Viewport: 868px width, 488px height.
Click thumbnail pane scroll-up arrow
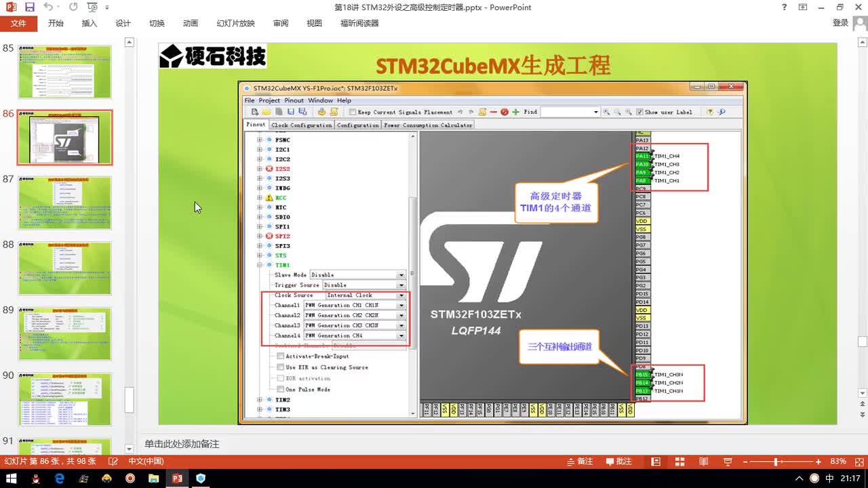click(x=130, y=43)
